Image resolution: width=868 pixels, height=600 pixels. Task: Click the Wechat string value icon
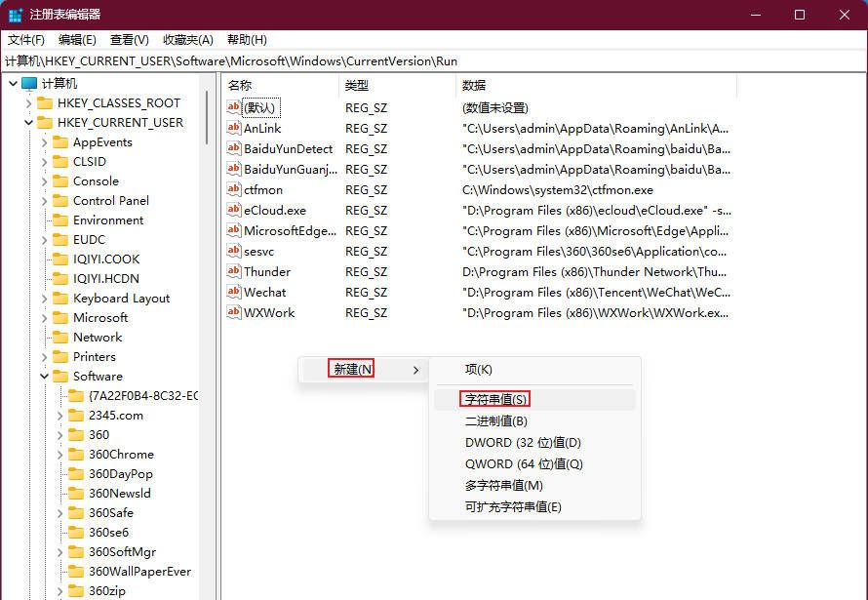[232, 292]
